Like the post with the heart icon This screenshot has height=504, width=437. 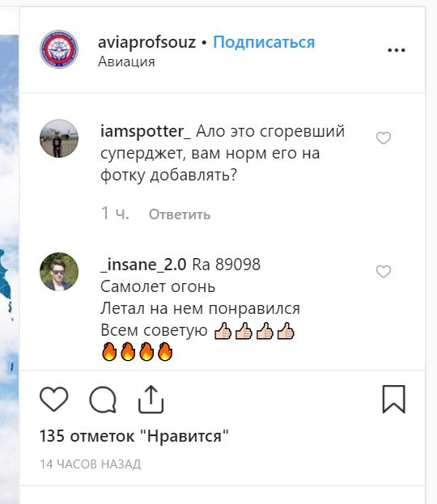[x=53, y=399]
